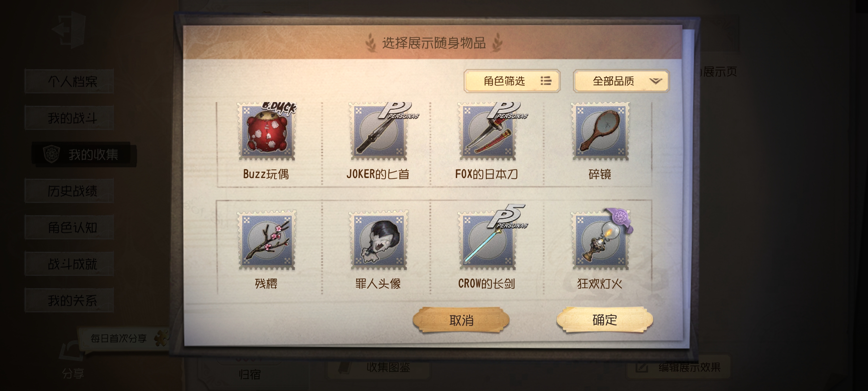Confirm selection with 确定 button
The width and height of the screenshot is (868, 391).
pos(605,320)
